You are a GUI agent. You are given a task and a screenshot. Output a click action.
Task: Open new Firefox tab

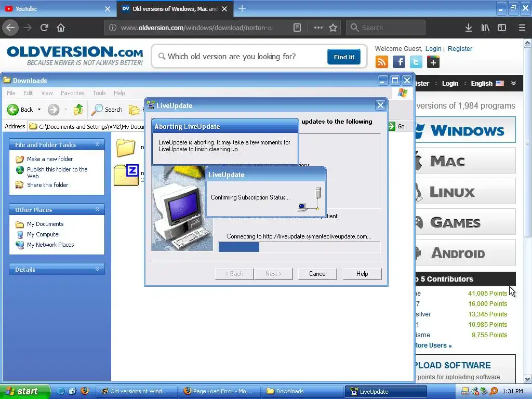click(242, 8)
